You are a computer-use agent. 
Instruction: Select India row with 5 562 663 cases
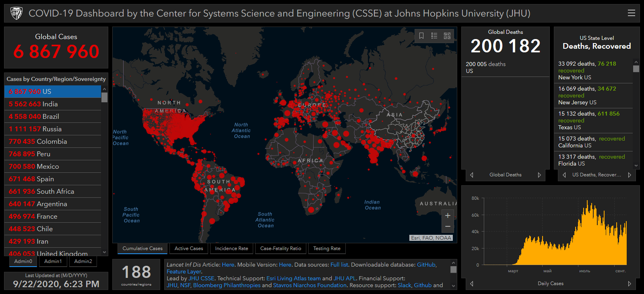coord(53,104)
